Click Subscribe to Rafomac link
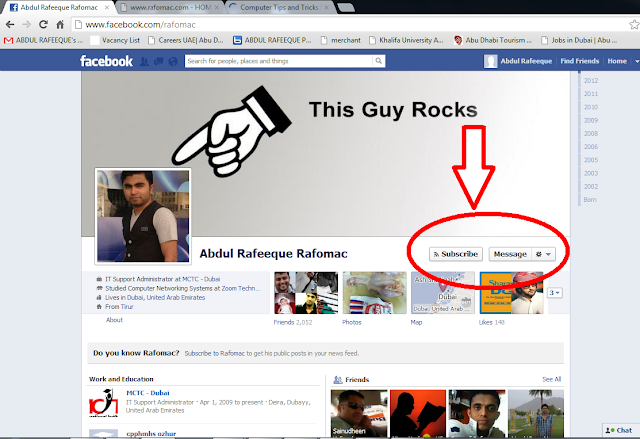Screen dimensions: 640x439 tap(215, 353)
